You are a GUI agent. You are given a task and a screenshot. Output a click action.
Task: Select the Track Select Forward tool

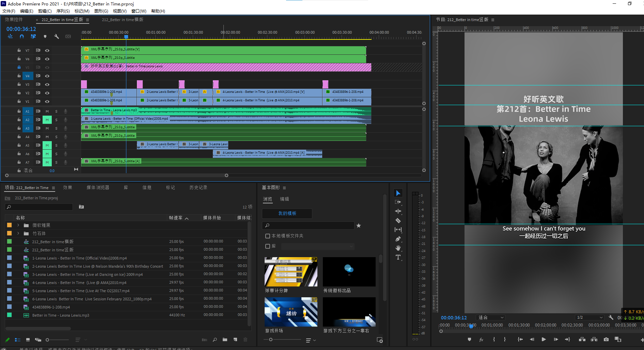click(x=398, y=202)
